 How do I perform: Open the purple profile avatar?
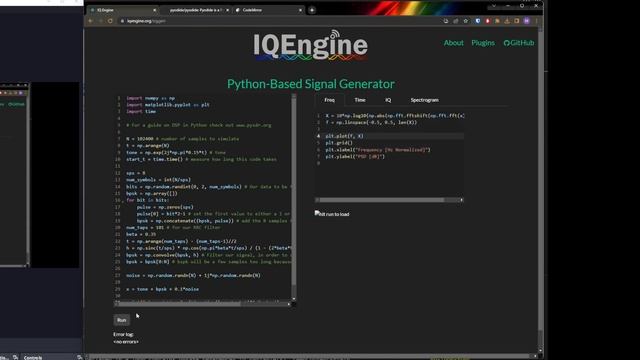[x=527, y=21]
